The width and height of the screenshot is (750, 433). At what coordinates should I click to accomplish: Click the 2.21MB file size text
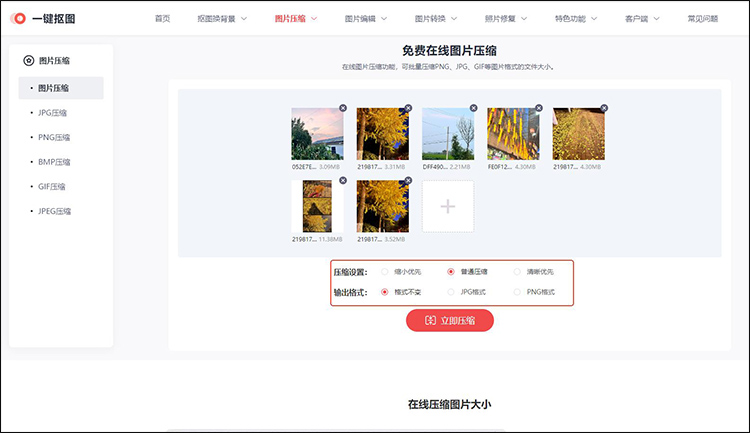(460, 167)
